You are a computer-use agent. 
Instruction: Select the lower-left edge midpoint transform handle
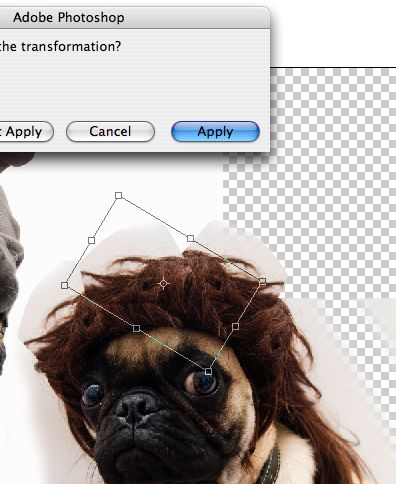136,329
